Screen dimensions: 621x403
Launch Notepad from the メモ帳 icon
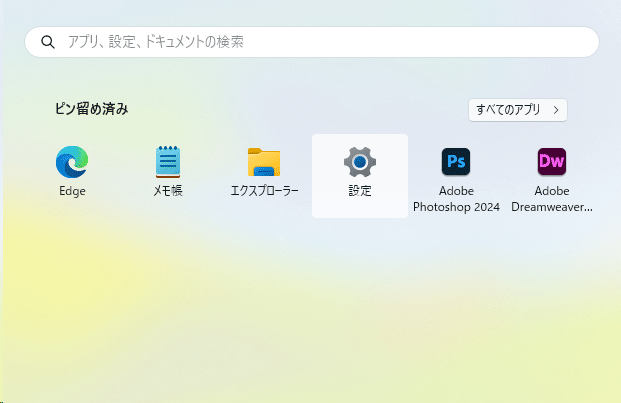click(x=167, y=162)
